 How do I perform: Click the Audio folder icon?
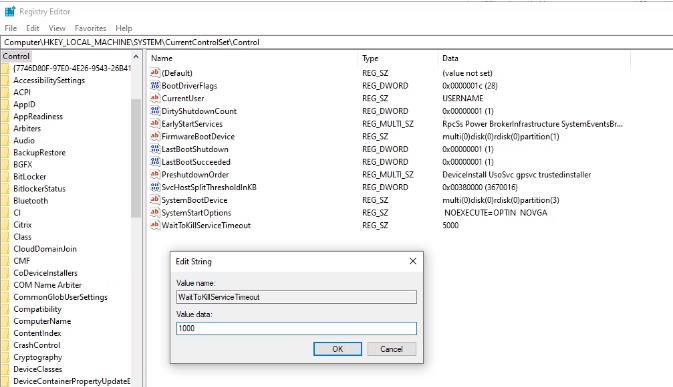pos(5,140)
